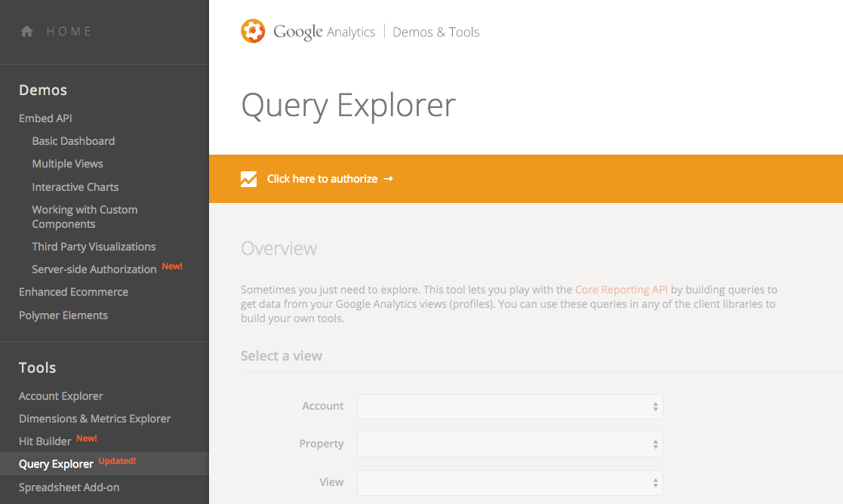This screenshot has height=504, width=843.
Task: Open the Account dropdown
Action: [x=509, y=407]
